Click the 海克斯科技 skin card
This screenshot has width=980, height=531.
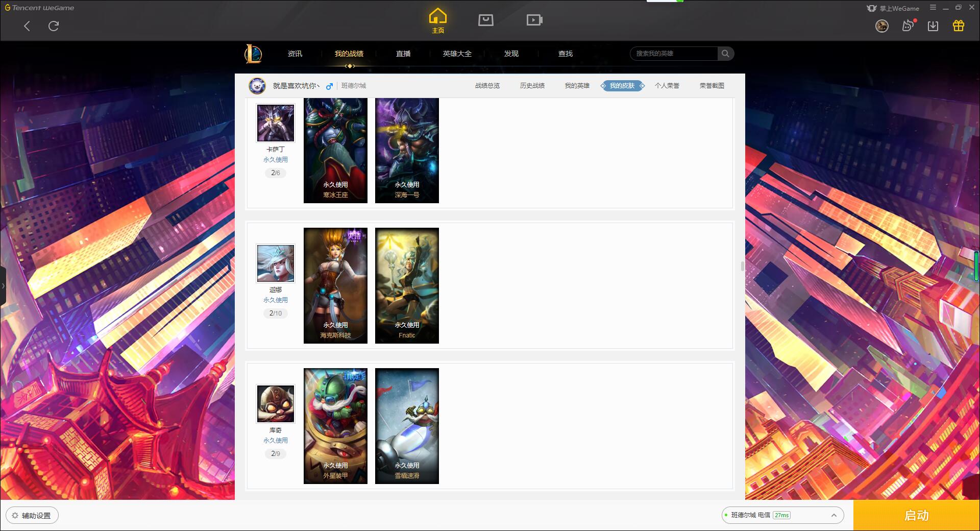[x=335, y=285]
